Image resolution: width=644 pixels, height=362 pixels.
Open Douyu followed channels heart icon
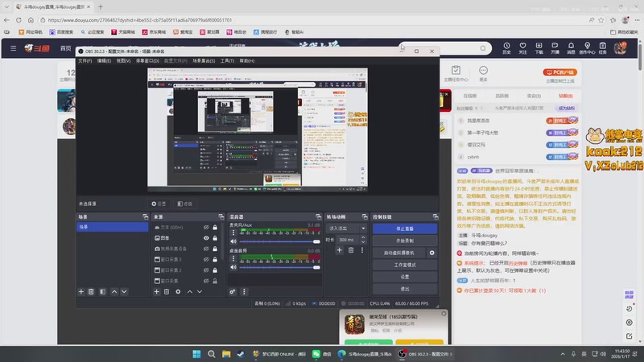tap(522, 48)
